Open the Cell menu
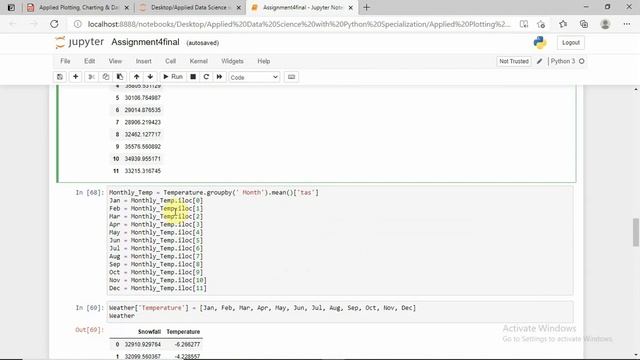This screenshot has width=640, height=360. point(170,61)
